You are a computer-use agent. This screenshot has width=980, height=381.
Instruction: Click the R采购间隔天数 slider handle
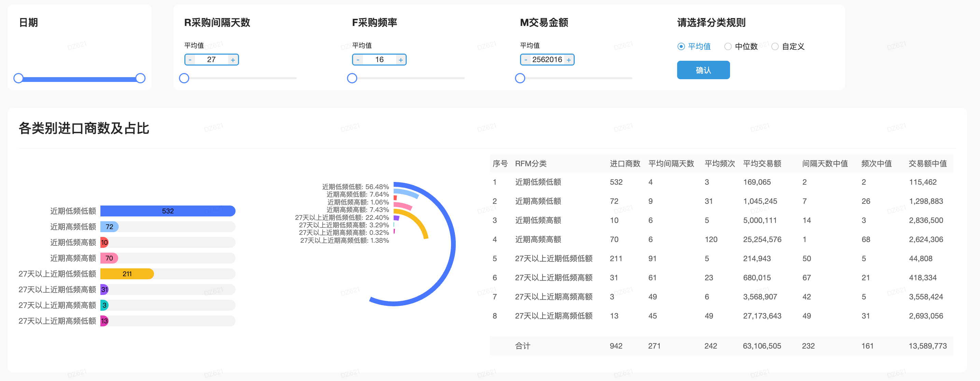pos(184,78)
